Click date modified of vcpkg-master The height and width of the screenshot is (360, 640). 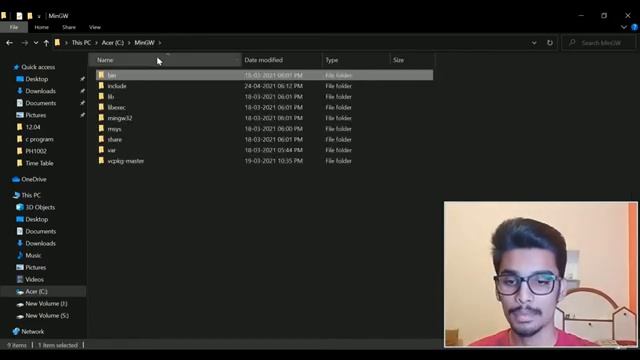[273, 161]
